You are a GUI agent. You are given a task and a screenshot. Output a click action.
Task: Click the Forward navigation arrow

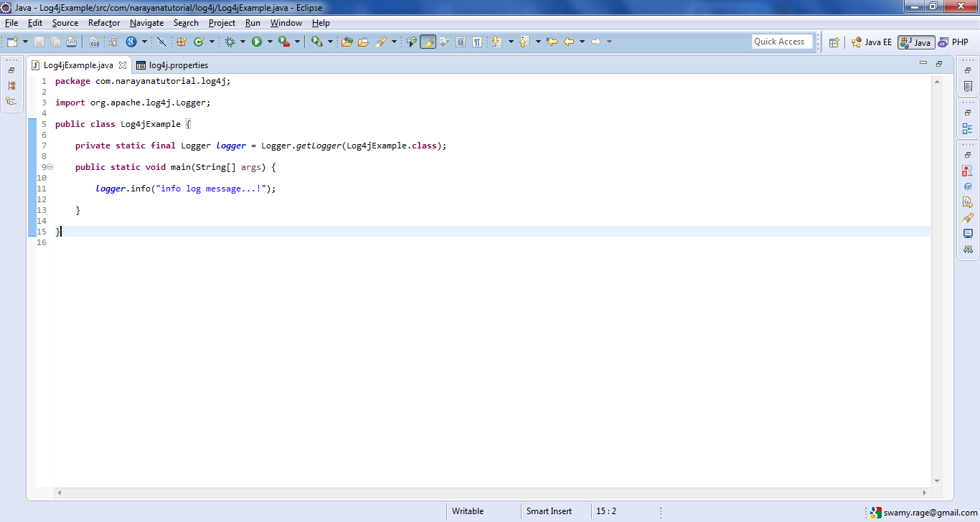click(x=596, y=42)
